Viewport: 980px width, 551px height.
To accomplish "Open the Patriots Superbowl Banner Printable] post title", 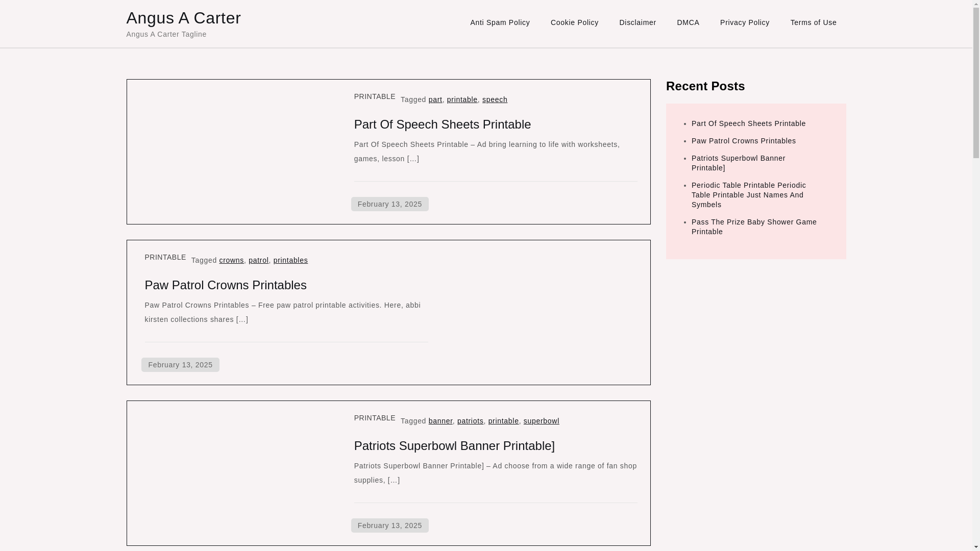I will click(454, 446).
